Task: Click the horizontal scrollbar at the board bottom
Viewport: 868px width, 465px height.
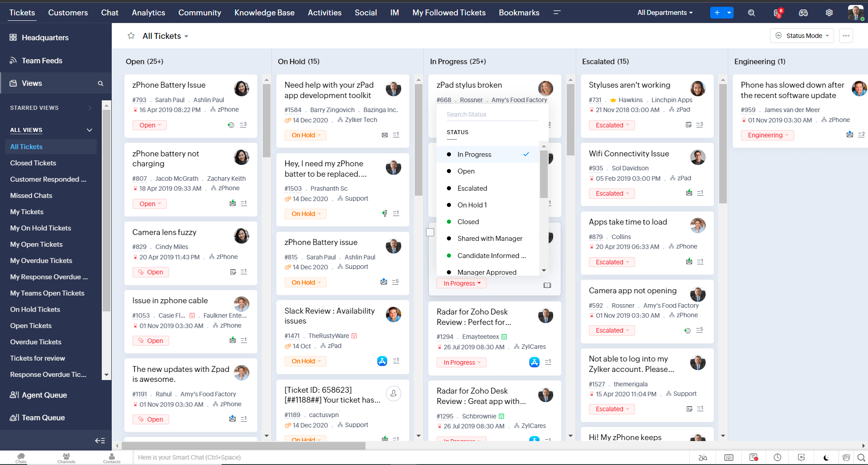Action: [x=243, y=446]
